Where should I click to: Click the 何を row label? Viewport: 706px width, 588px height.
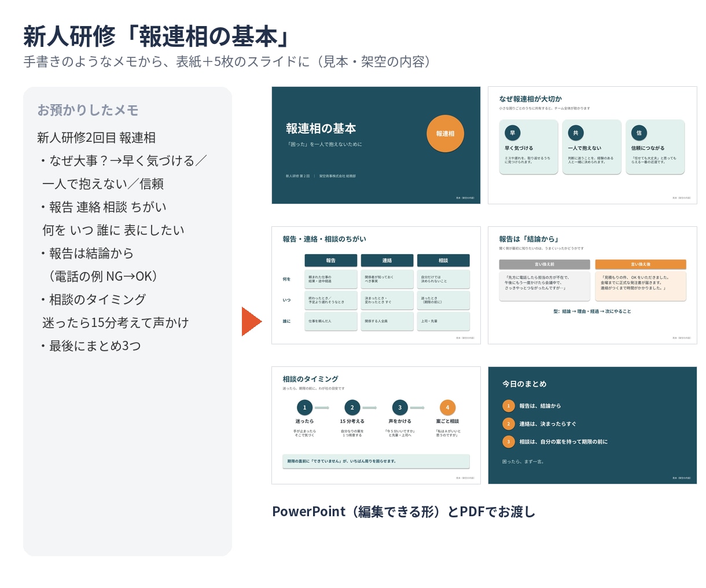point(286,279)
